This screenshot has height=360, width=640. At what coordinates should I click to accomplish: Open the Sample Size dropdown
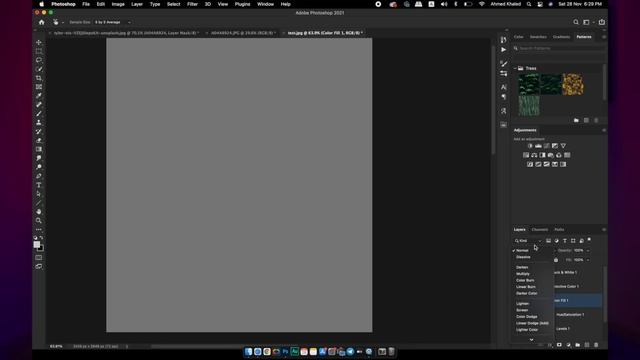point(113,22)
